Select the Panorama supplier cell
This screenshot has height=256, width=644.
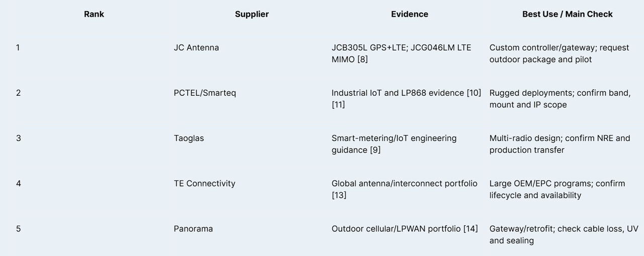point(193,229)
